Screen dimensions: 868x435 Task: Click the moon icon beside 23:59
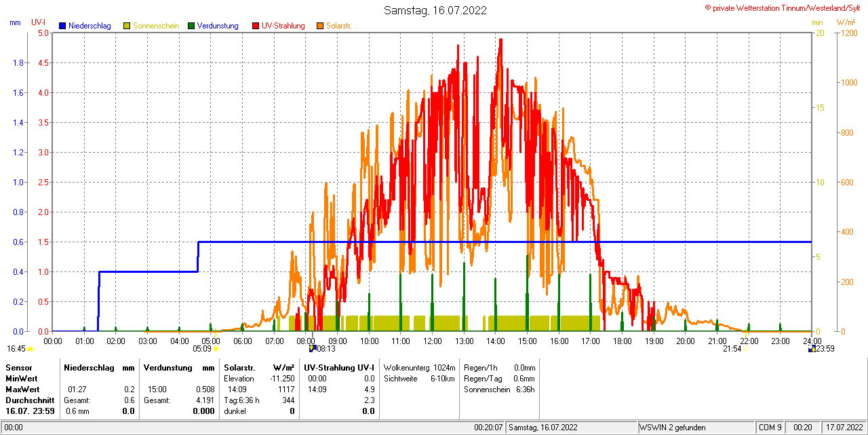click(x=812, y=349)
